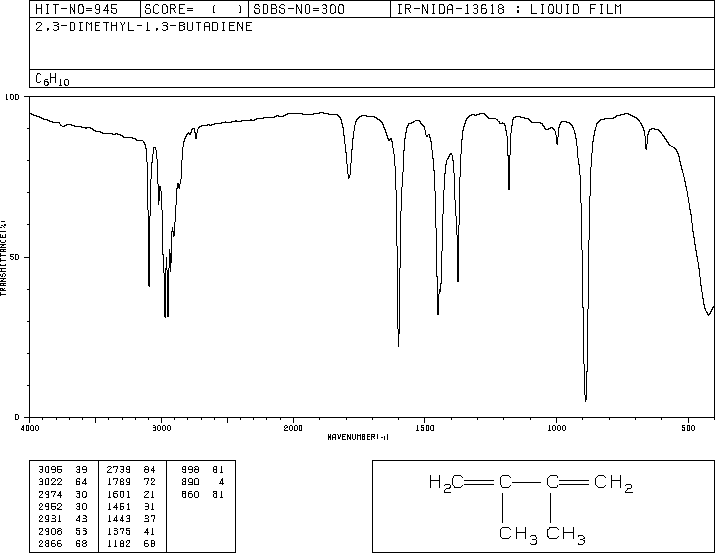Click transmittance 72 beside 1789
Image resolution: width=715 pixels, height=553 pixels.
(x=150, y=482)
